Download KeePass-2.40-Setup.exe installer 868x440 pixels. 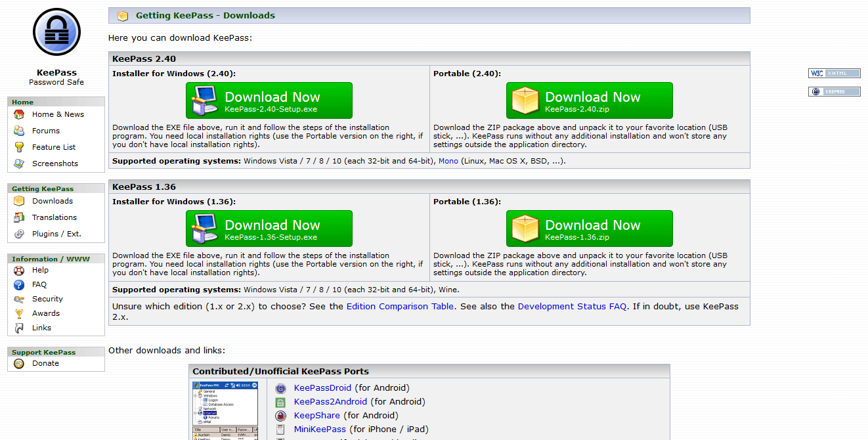(269, 100)
